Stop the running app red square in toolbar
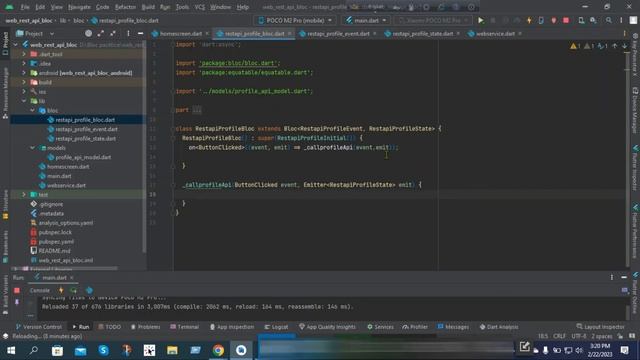640x360 pixels. 566,20
